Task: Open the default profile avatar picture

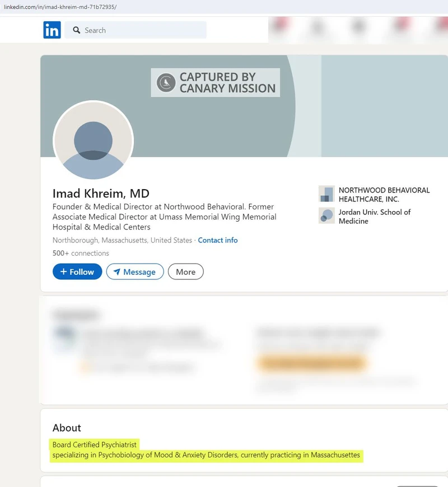Action: click(x=93, y=141)
